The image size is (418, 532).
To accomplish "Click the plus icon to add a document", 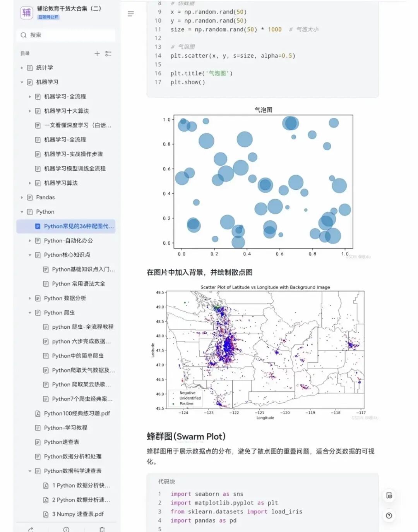I will (97, 53).
